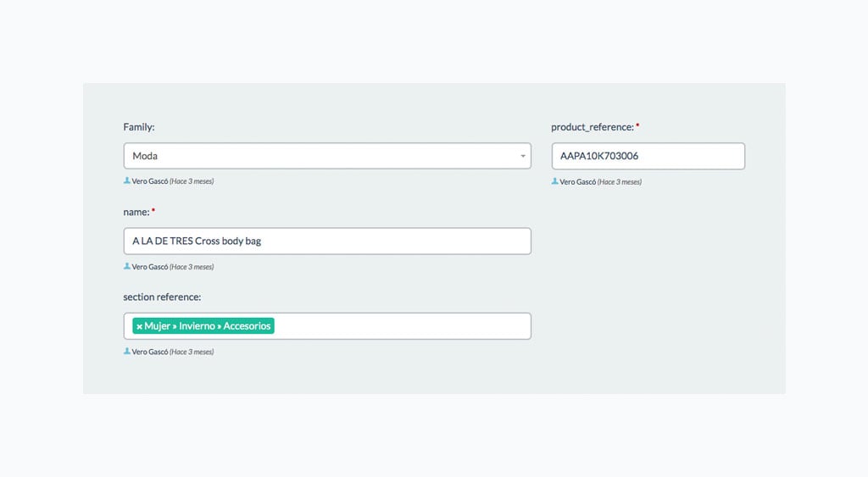The height and width of the screenshot is (477, 868).
Task: Click the Family label
Action: tap(139, 127)
